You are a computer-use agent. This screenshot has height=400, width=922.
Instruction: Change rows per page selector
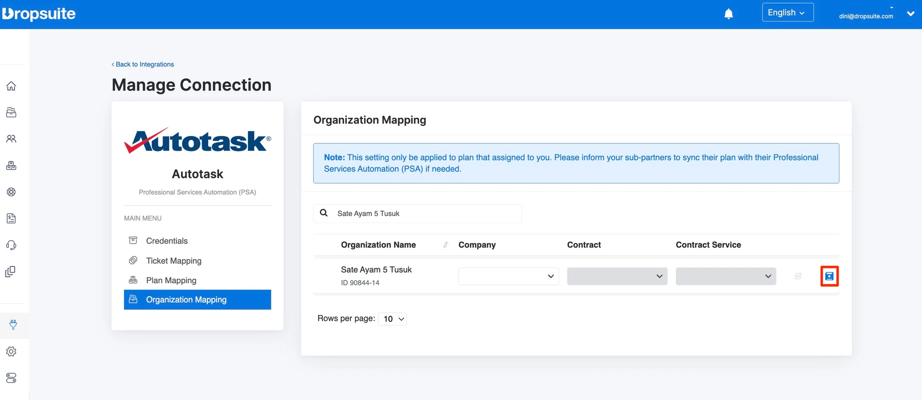[x=394, y=319]
